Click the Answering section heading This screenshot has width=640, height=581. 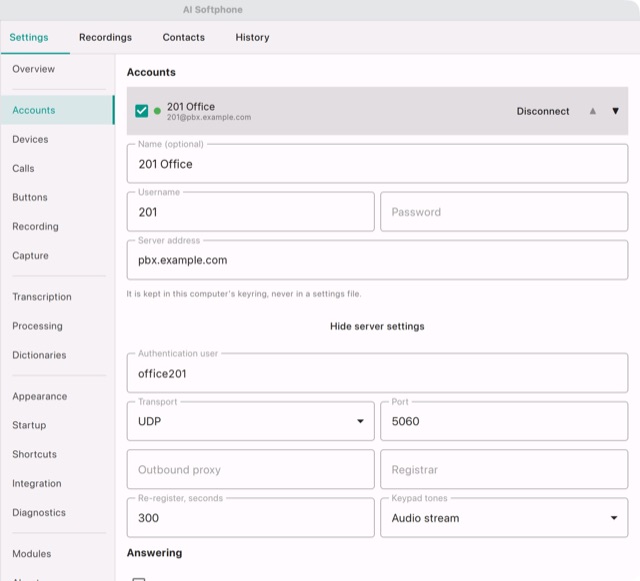pos(154,553)
